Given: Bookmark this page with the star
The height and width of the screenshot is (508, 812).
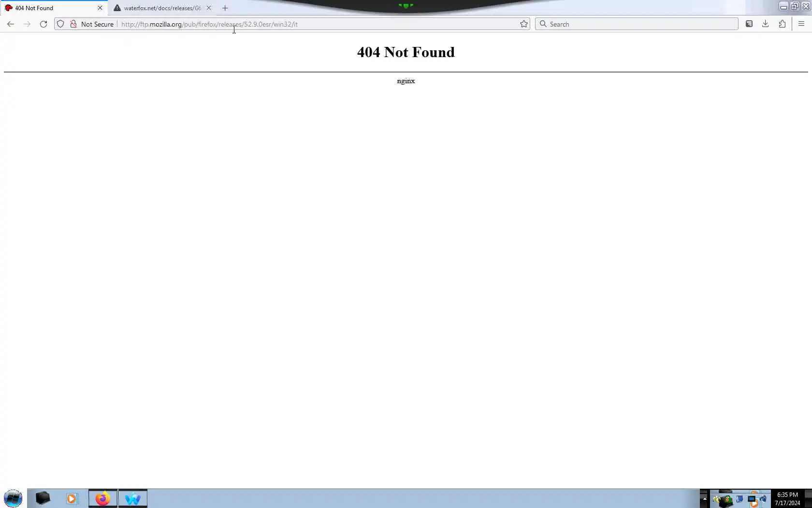Looking at the screenshot, I should coord(524,24).
